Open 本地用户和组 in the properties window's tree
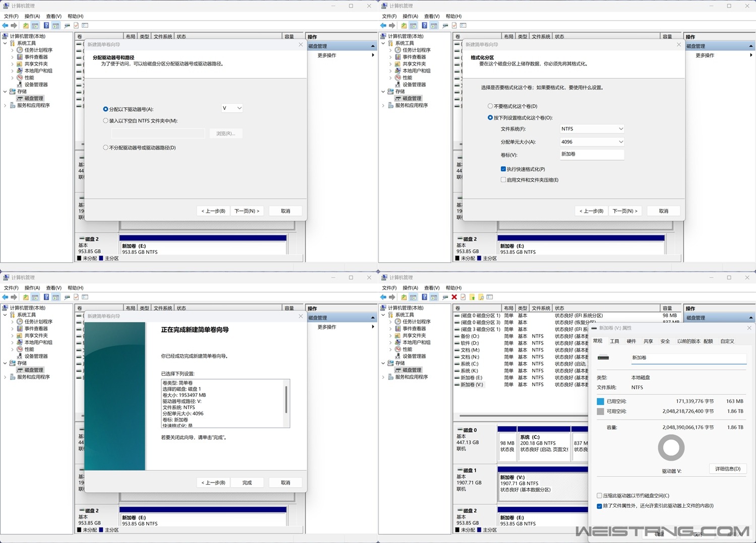Screen dimensions: 756x543 point(416,343)
